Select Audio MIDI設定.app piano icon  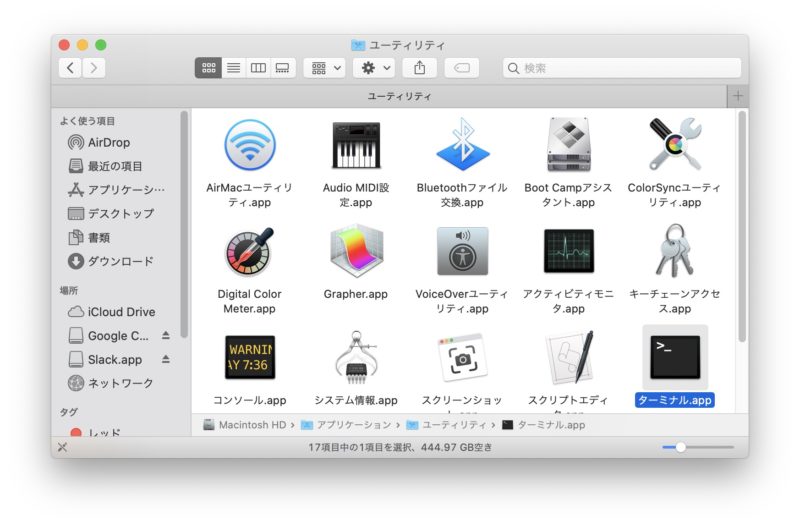(x=356, y=145)
